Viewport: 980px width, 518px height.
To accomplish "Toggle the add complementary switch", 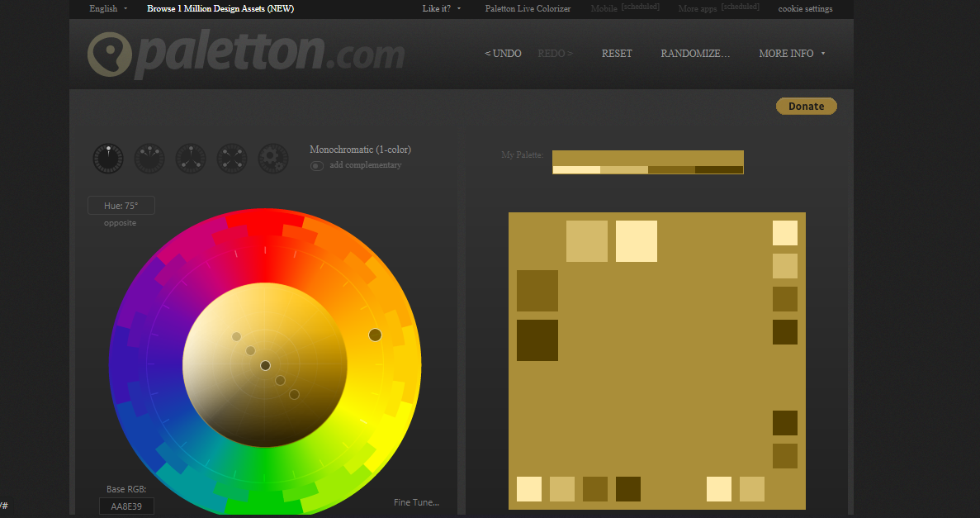I will (x=317, y=166).
